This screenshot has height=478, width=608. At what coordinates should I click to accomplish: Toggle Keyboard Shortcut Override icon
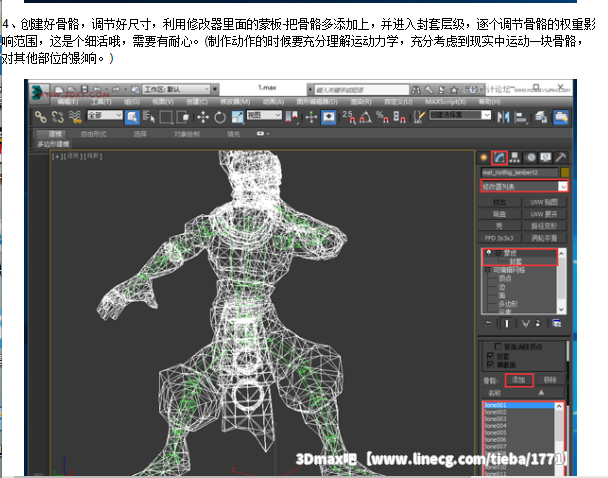click(328, 117)
